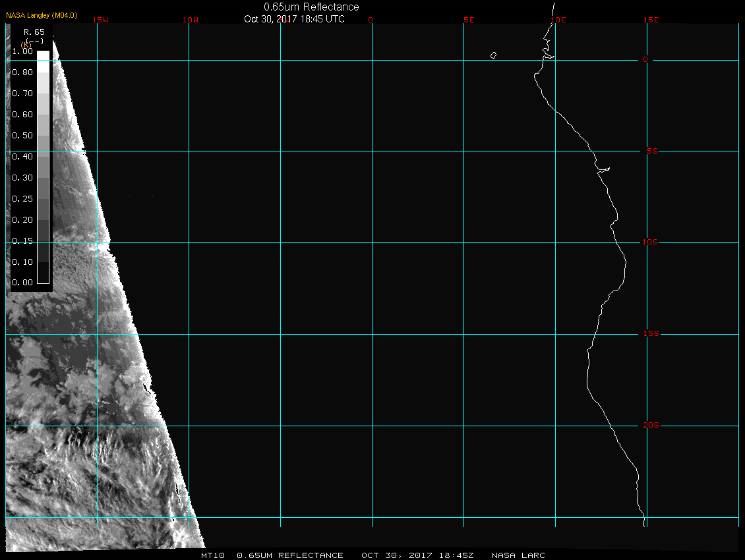Image resolution: width=745 pixels, height=560 pixels.
Task: Click the 15S latitude label
Action: [x=650, y=334]
